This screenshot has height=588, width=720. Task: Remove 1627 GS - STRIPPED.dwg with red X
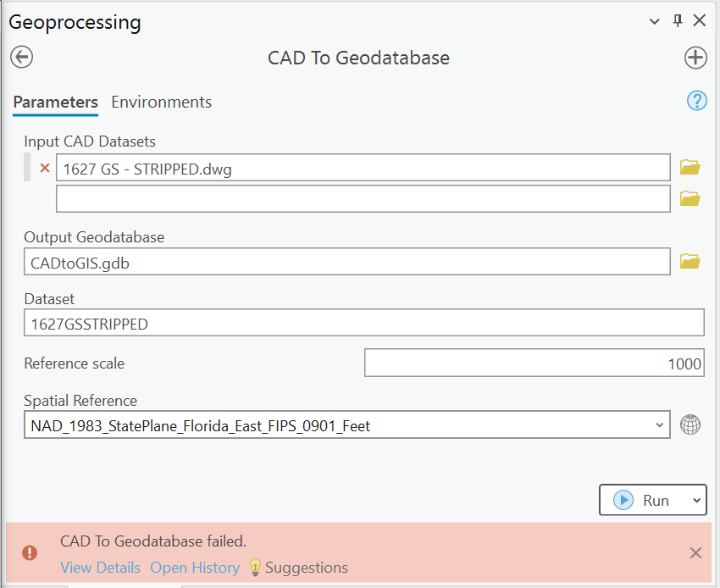(45, 168)
